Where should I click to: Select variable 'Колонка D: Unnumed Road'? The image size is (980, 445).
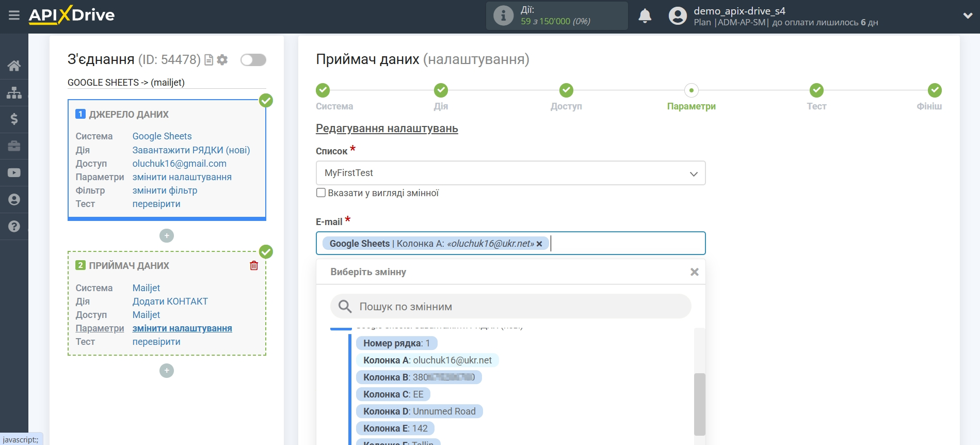(x=419, y=411)
